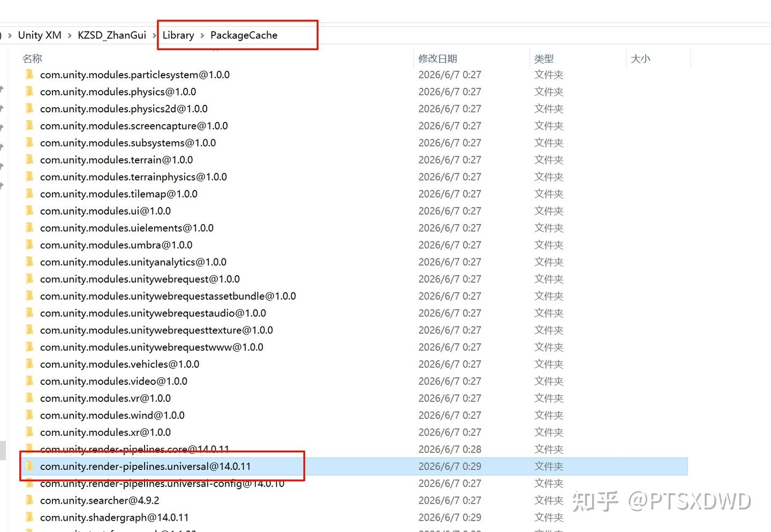The width and height of the screenshot is (771, 532).
Task: Click the modified date of com.unity.modules.ui@1.0.0
Action: coord(450,211)
